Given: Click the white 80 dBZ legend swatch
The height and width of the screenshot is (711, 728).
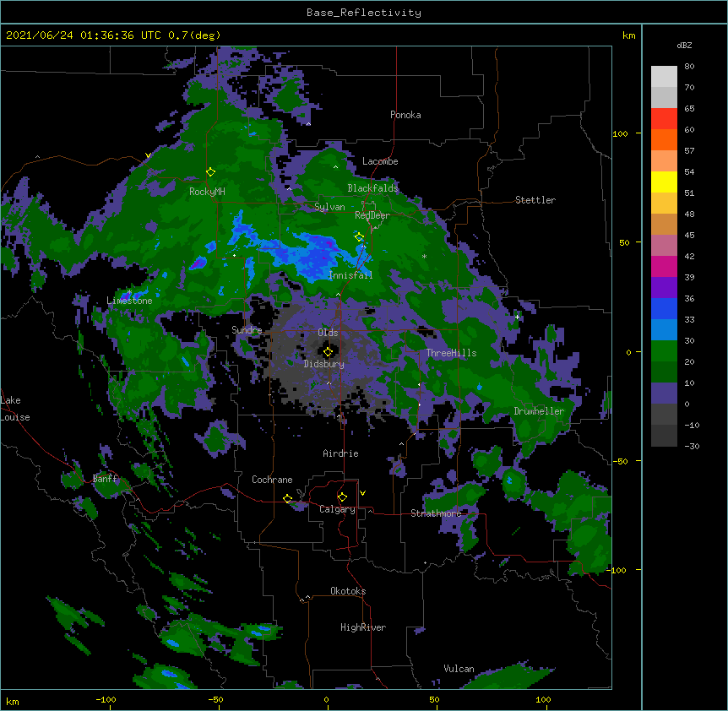Looking at the screenshot, I should click(x=664, y=77).
